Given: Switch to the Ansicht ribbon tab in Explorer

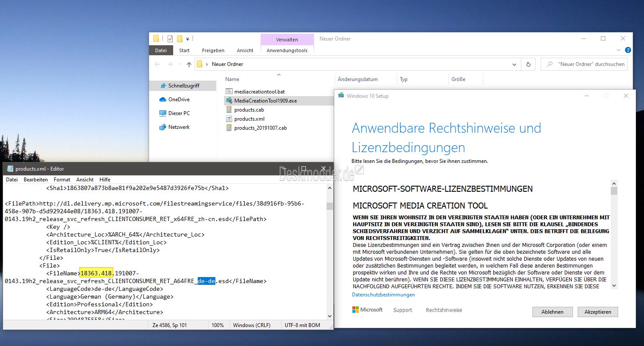Looking at the screenshot, I should (x=245, y=50).
